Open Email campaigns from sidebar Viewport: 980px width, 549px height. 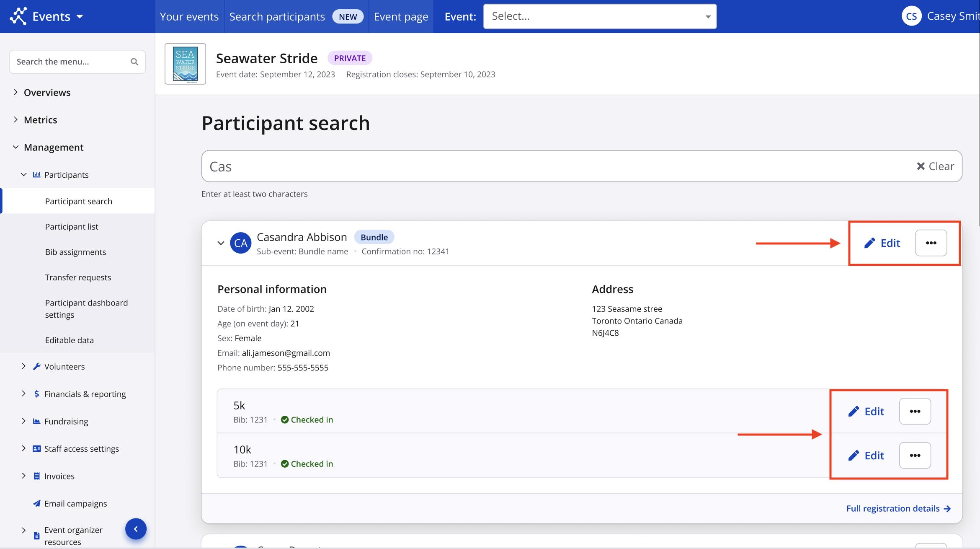click(x=75, y=503)
